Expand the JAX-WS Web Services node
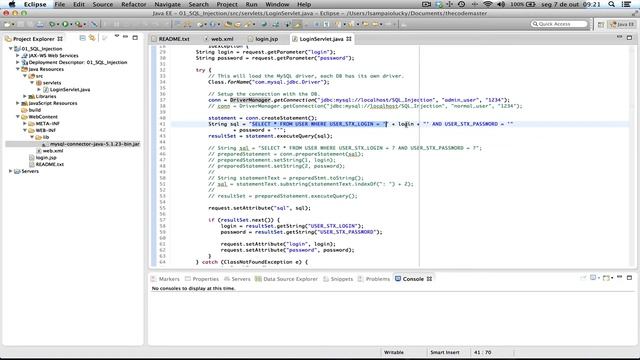 [x=18, y=55]
